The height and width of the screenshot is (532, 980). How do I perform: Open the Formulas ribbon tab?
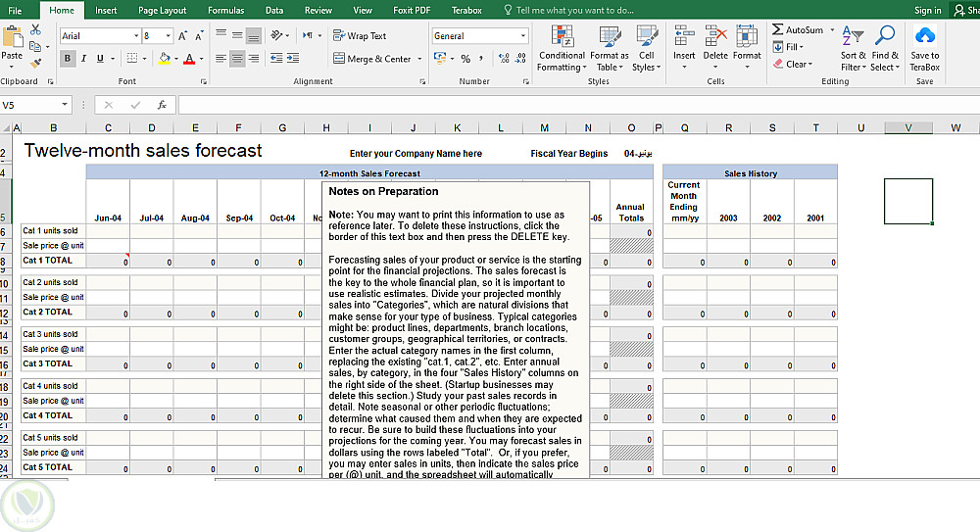click(225, 10)
